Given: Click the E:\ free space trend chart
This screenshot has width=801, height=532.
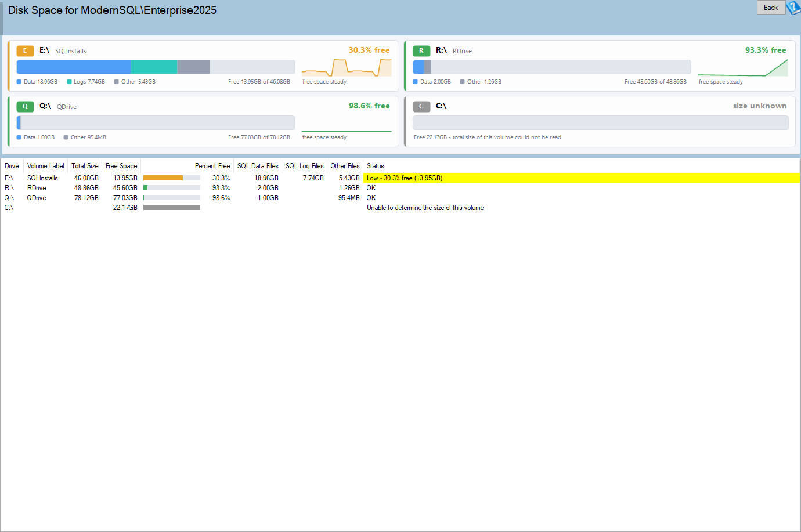Looking at the screenshot, I should 347,67.
